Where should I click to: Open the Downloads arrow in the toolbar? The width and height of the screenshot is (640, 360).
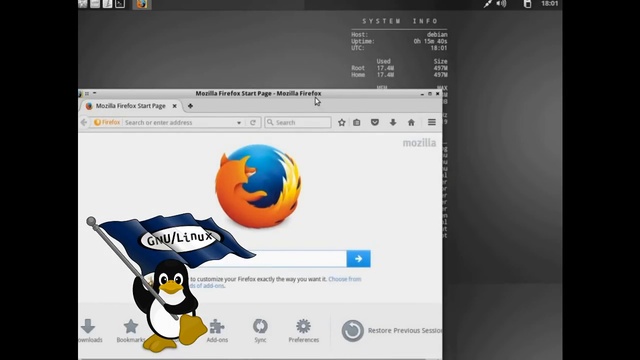pyautogui.click(x=393, y=122)
